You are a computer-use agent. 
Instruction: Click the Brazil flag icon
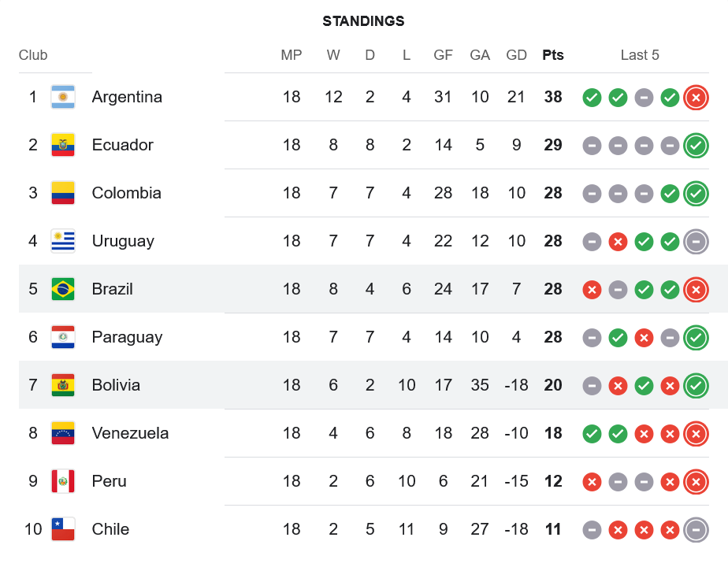(63, 289)
